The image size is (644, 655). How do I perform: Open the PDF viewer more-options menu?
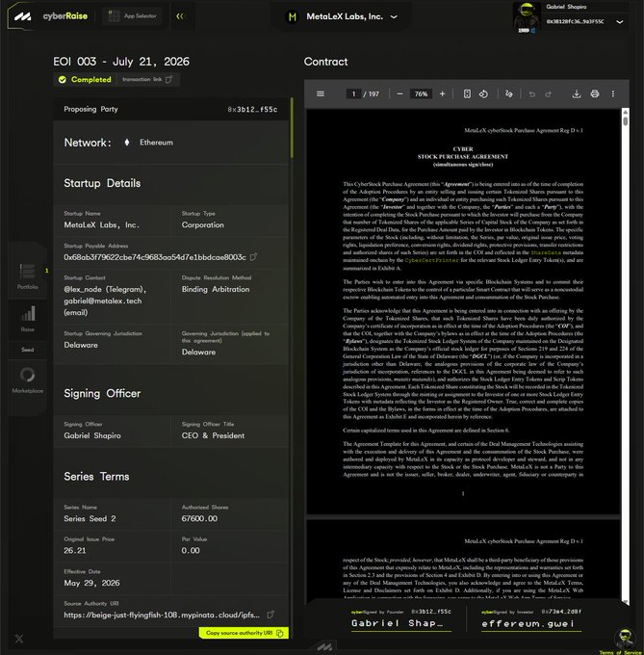point(612,94)
